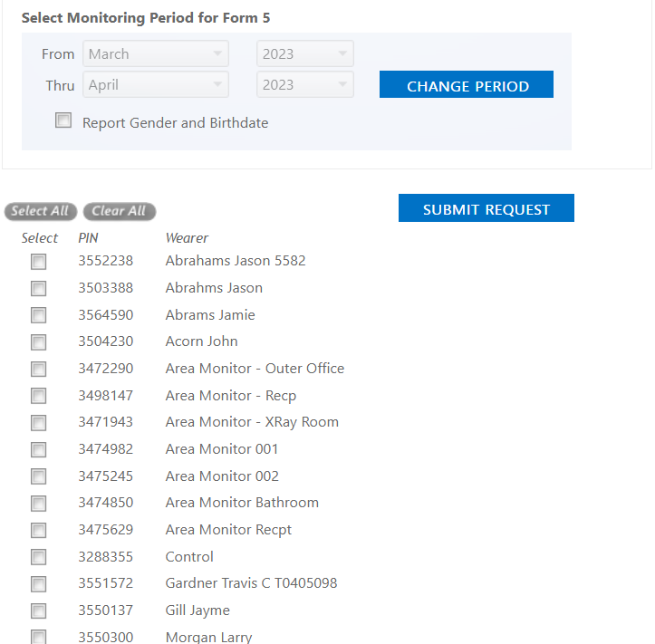
Task: Select the Gill Jayme checkbox
Action: pos(38,611)
